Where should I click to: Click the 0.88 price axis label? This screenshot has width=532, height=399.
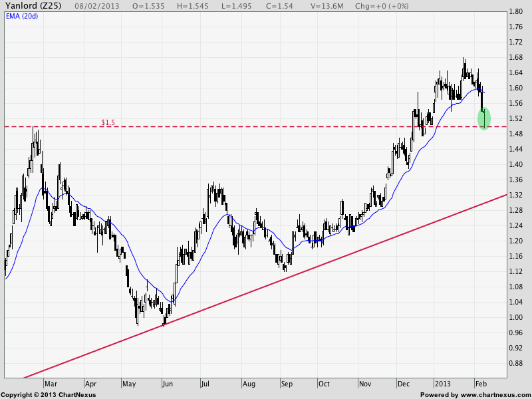click(x=515, y=363)
